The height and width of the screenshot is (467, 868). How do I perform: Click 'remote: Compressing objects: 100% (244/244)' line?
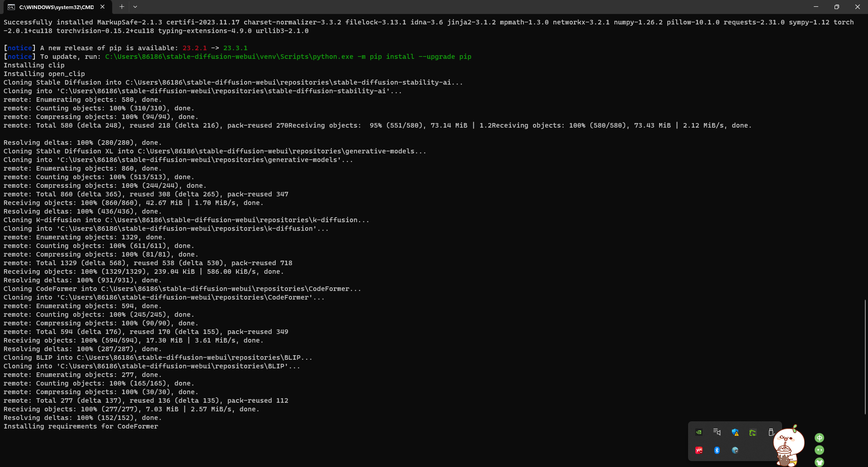[105, 186]
